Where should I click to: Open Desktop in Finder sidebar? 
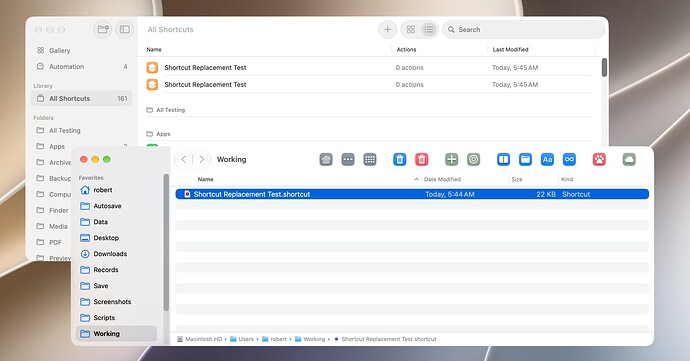tap(116, 238)
